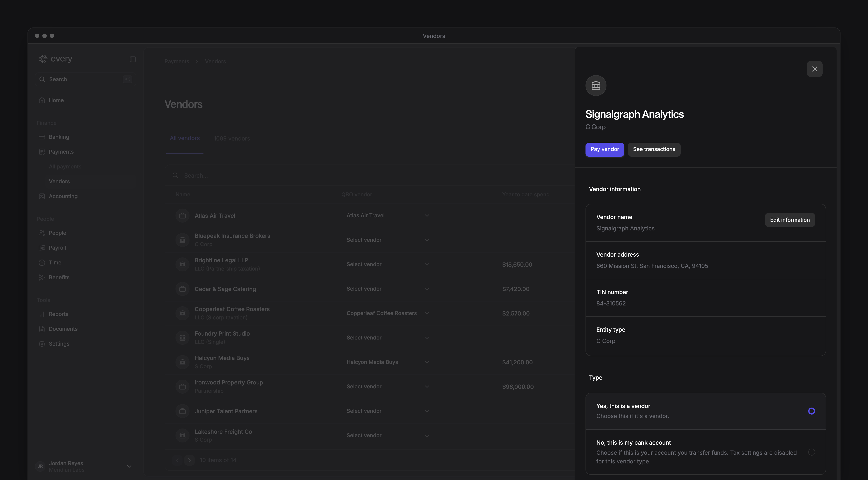Click the Payroll cash icon

[42, 248]
